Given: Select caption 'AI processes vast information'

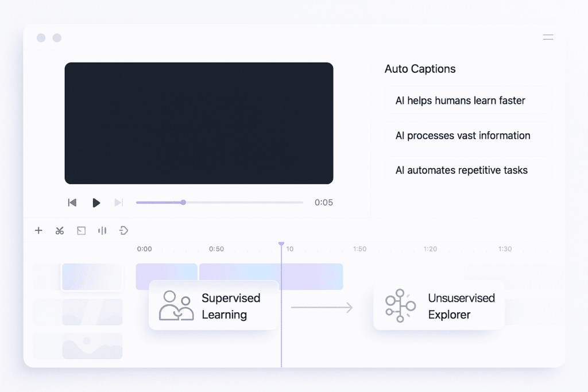Looking at the screenshot, I should [468, 135].
